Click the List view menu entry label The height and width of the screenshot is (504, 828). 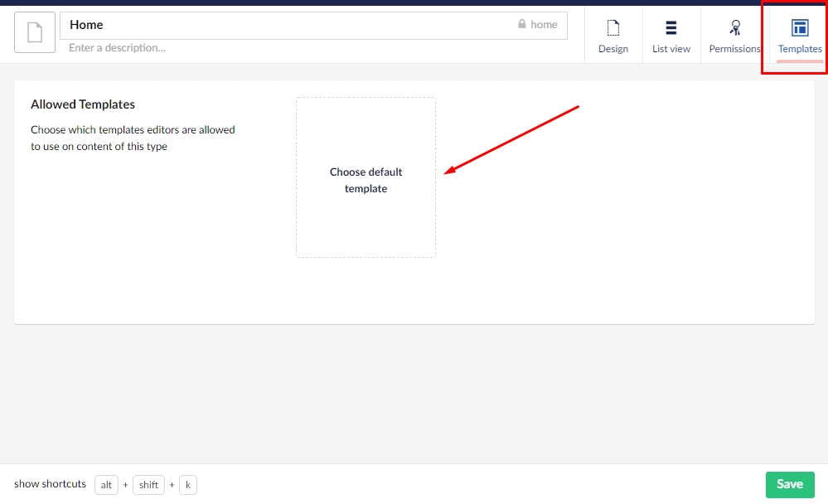pos(671,48)
